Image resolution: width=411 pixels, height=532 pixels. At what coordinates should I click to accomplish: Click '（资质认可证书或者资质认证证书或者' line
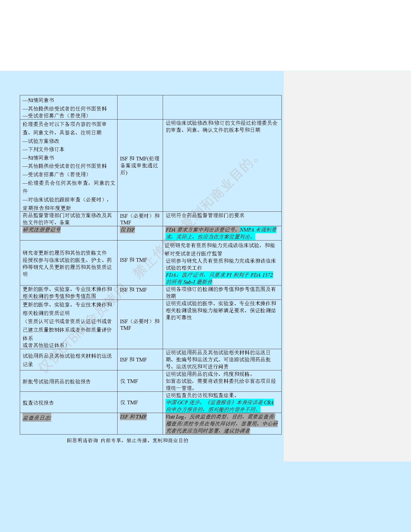pos(67,322)
